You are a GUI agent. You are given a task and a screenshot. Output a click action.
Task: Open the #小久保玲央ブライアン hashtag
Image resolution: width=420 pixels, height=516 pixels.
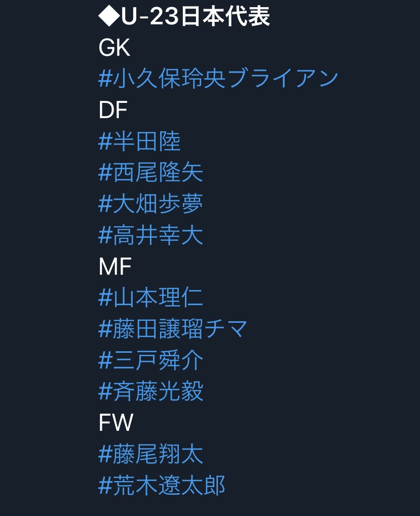click(x=218, y=79)
